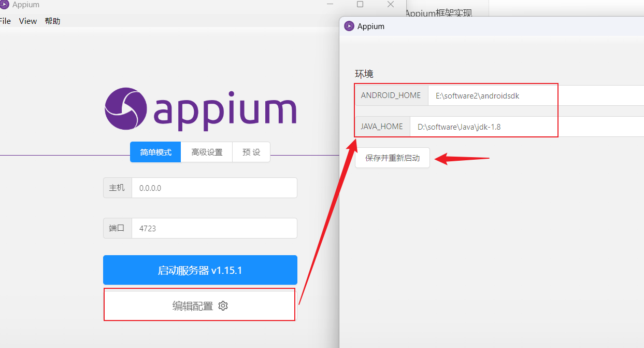Image resolution: width=644 pixels, height=348 pixels.
Task: Switch to the 高级设置 tab
Action: point(207,152)
